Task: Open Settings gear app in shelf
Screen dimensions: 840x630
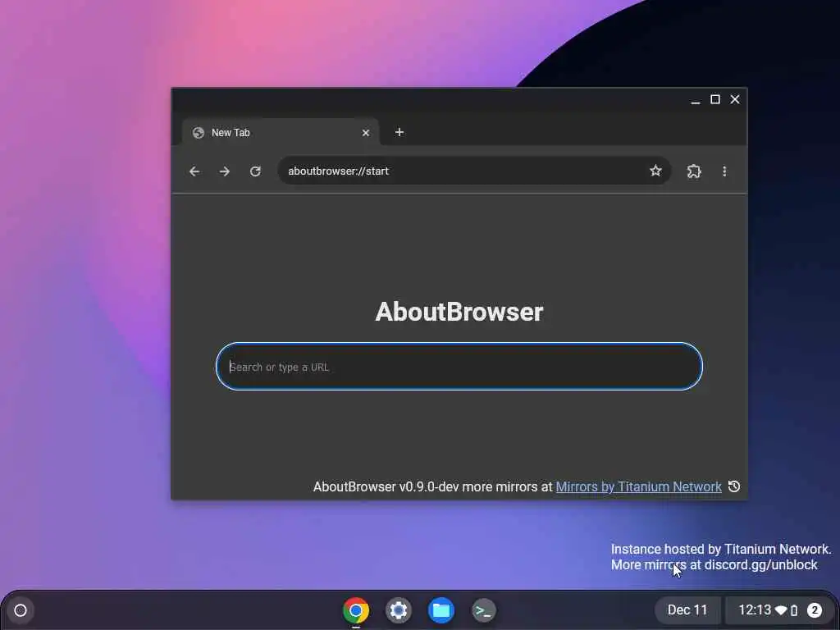Action: point(398,610)
